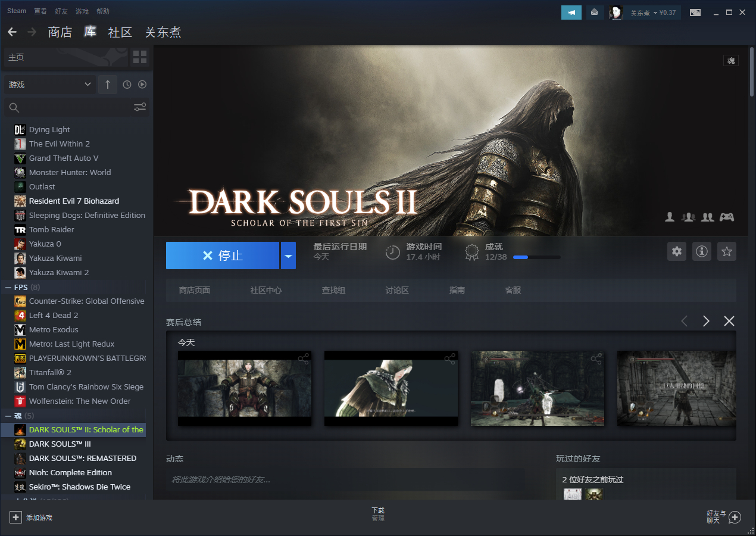Screen dimensions: 756x536
Task: Click the 停止 stop button
Action: tap(223, 255)
